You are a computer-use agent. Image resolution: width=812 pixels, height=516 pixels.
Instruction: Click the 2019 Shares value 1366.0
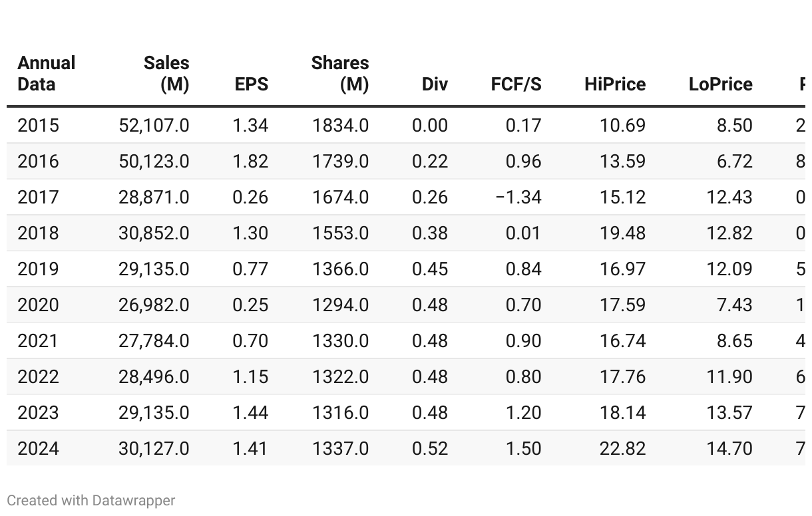click(340, 269)
